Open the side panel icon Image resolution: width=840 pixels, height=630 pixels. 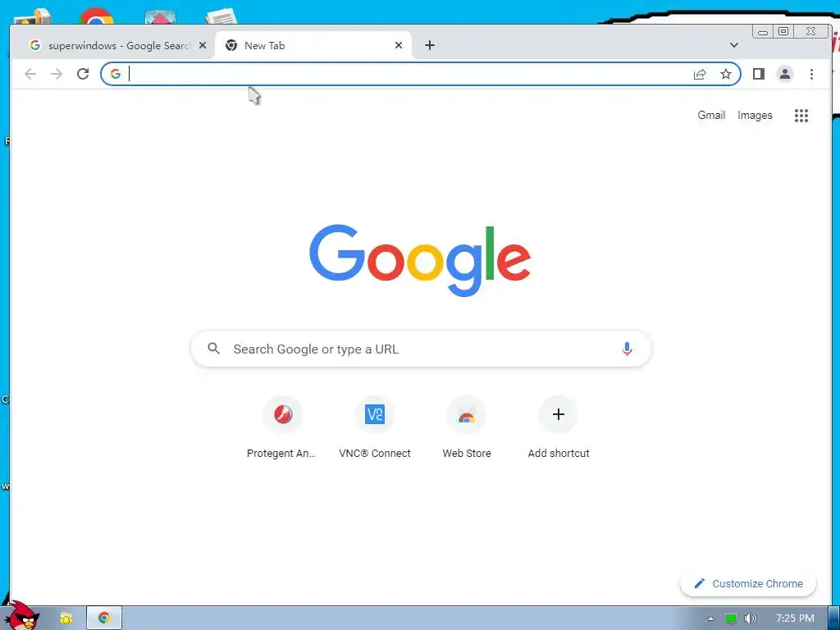pos(759,74)
